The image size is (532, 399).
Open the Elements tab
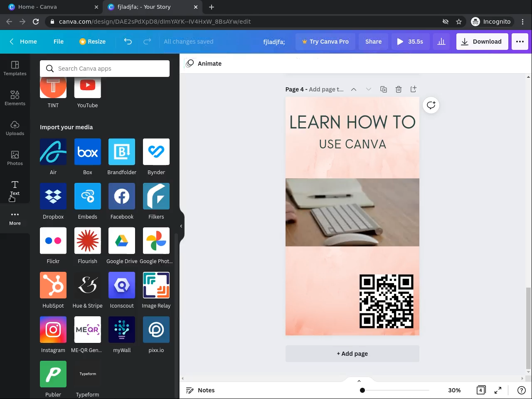click(x=15, y=99)
